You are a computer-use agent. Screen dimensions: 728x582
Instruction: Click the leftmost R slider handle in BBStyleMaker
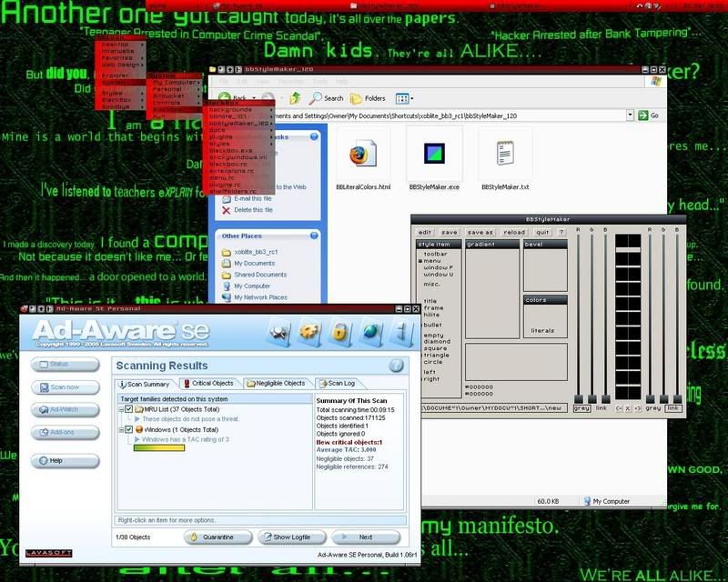[x=580, y=398]
